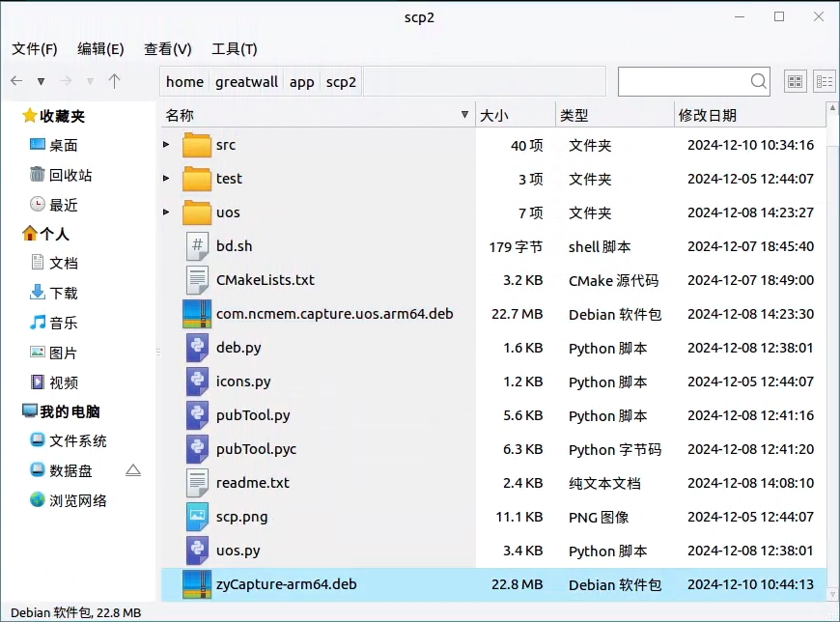
Task: Open the history dropdown beside back arrow
Action: 41,81
